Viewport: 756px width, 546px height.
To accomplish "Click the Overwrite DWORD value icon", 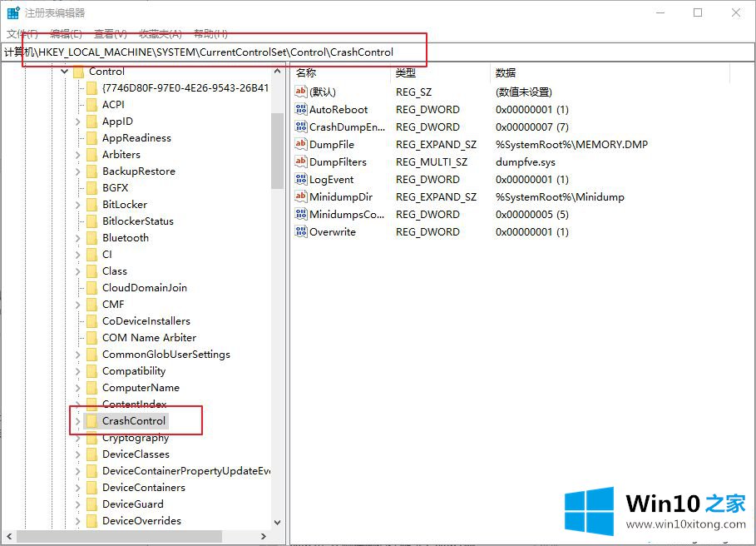I will tap(301, 231).
